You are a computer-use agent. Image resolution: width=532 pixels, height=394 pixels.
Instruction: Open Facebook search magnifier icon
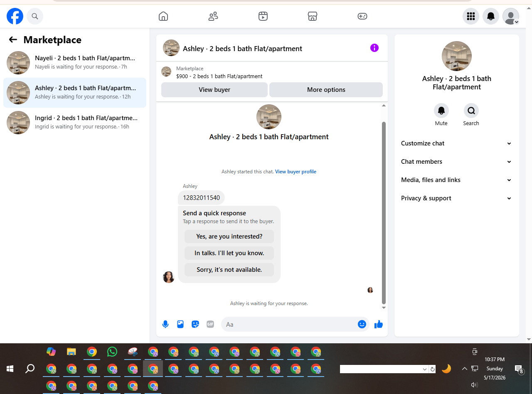point(35,16)
